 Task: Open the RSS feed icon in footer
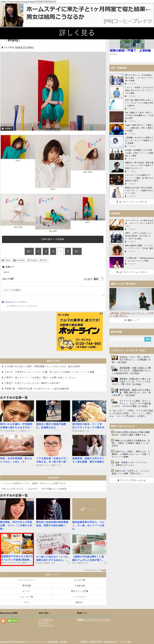[x=3, y=621]
